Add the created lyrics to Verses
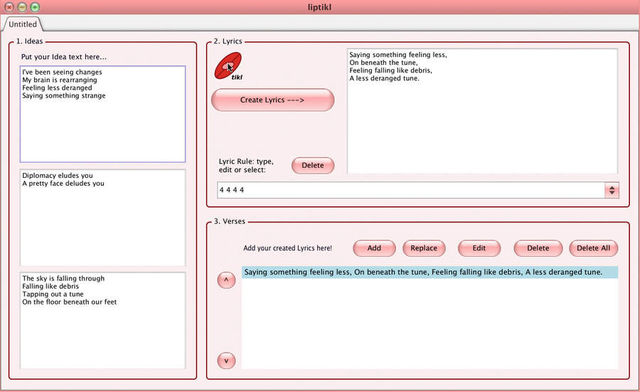 pos(374,248)
